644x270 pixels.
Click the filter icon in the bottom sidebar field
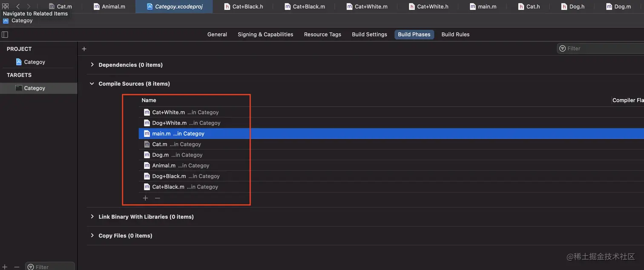(31, 267)
